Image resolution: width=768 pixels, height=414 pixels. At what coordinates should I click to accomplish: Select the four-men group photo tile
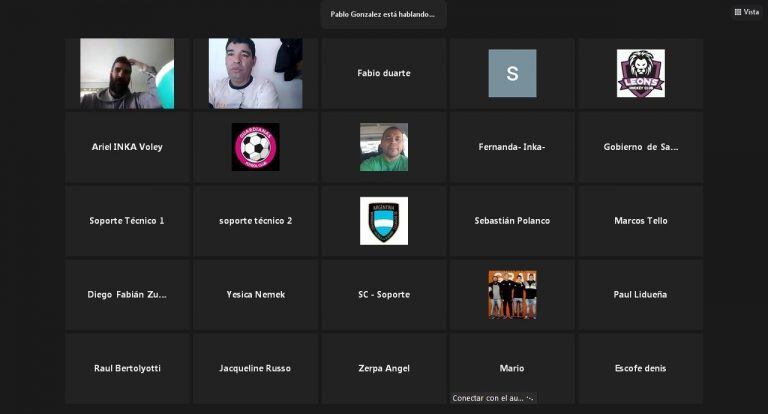click(x=512, y=295)
